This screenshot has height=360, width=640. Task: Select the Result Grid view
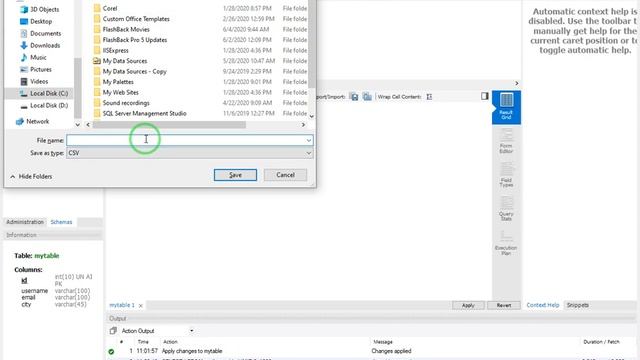pos(506,107)
